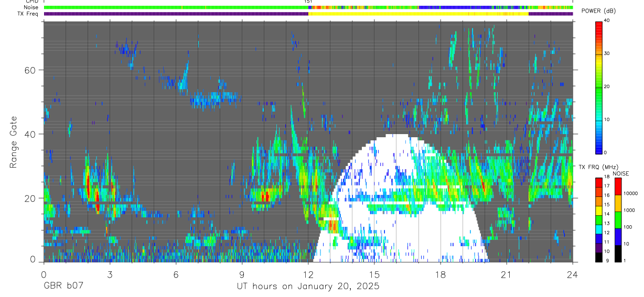
Task: Click the '30' tick on the POWER scale
Action: (x=608, y=54)
